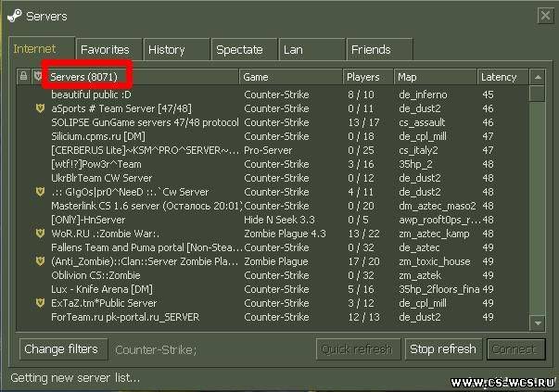The width and height of the screenshot is (559, 392).
Task: Click the Connect button
Action: [515, 348]
